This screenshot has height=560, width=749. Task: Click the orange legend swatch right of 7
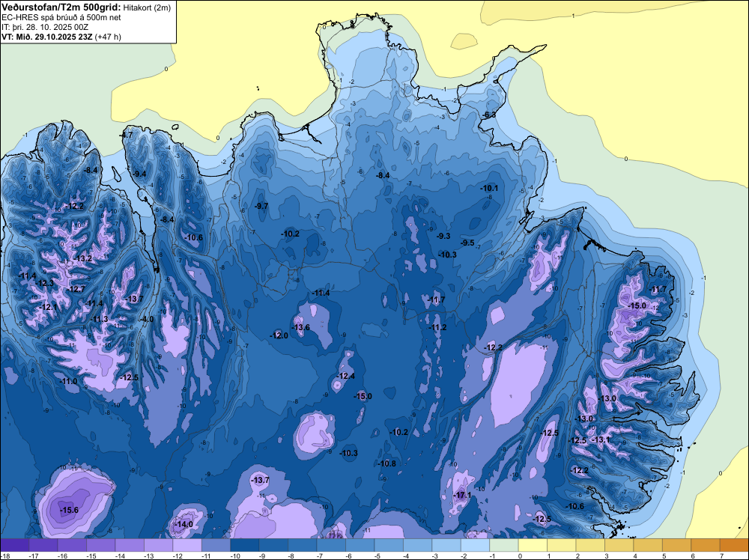pos(734,545)
